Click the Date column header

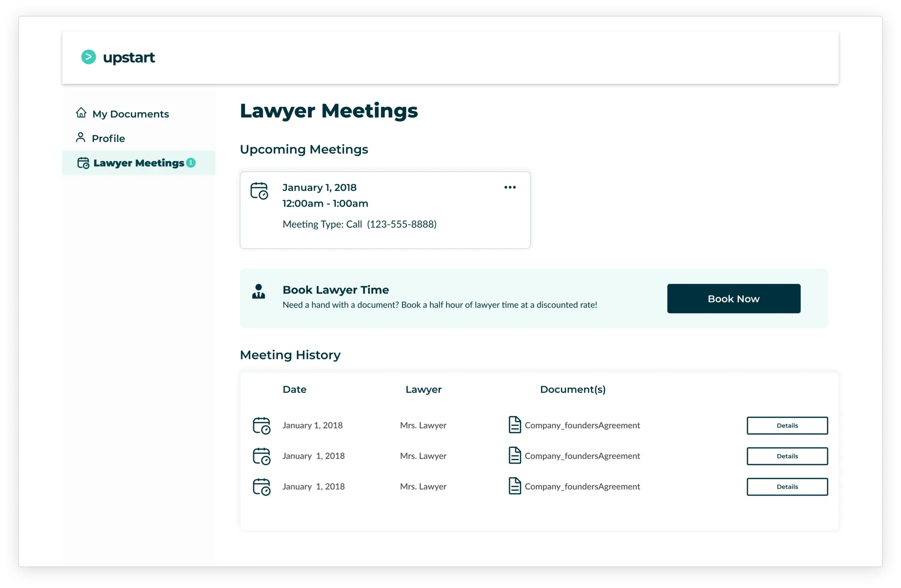tap(295, 389)
